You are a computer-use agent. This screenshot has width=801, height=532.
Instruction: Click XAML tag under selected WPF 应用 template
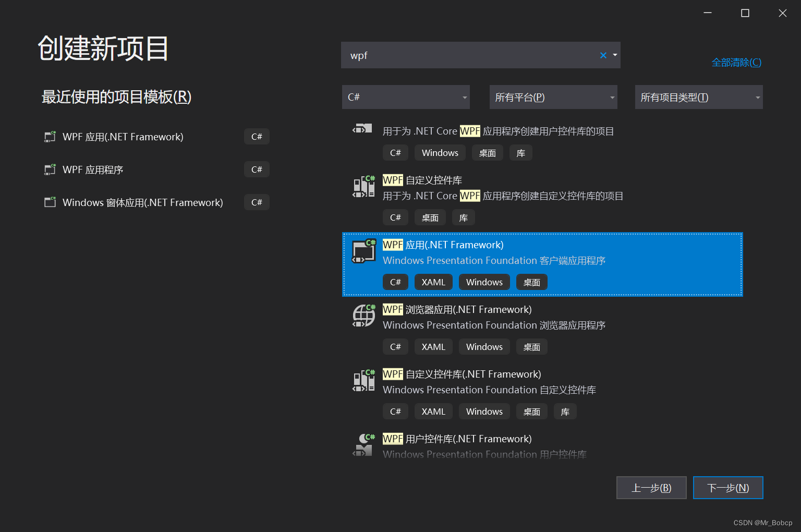tap(433, 282)
